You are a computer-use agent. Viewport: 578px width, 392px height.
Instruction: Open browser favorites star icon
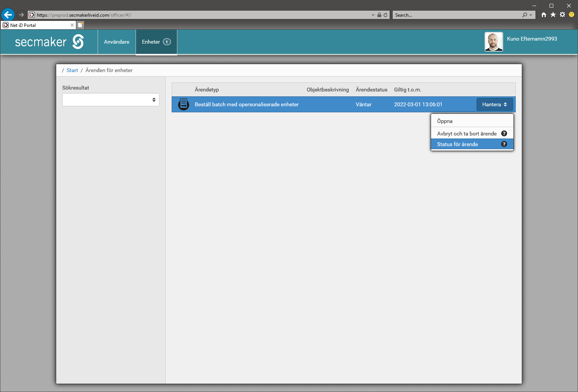pyautogui.click(x=553, y=15)
